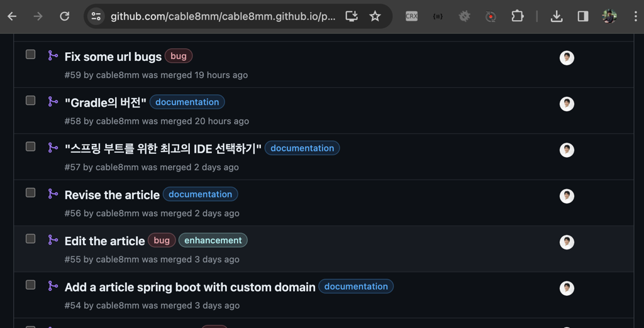Open the "Gradle의 버전" pull request

tap(105, 103)
